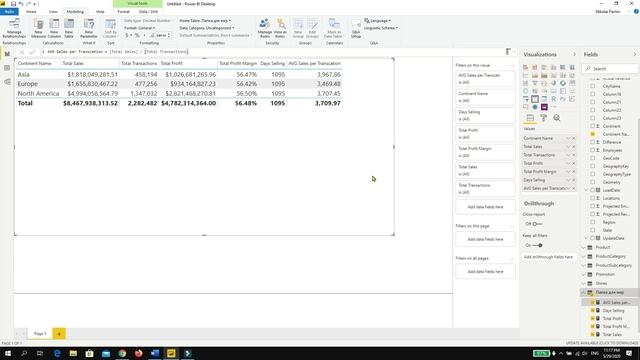640x360 pixels.
Task: Open the Format (paint roller) pane
Action: click(543, 118)
